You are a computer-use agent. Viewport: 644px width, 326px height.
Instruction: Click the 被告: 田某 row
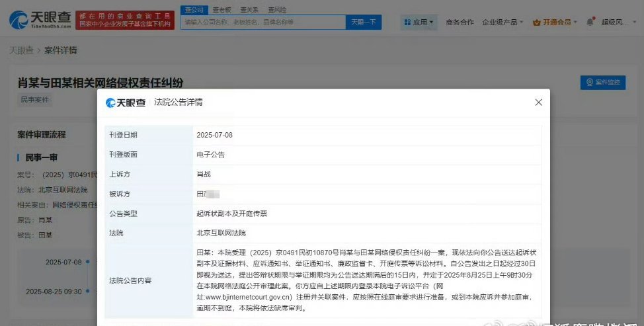coord(35,235)
